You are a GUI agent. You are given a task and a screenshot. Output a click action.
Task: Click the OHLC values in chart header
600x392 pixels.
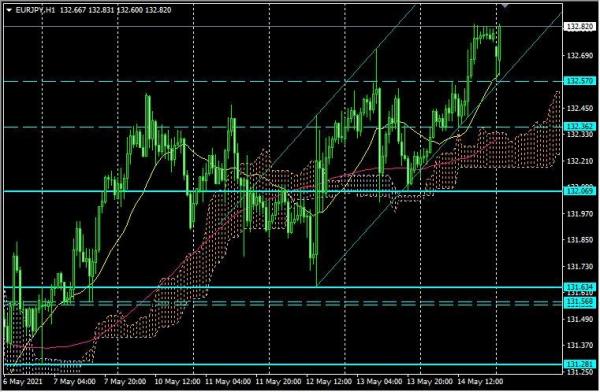116,10
